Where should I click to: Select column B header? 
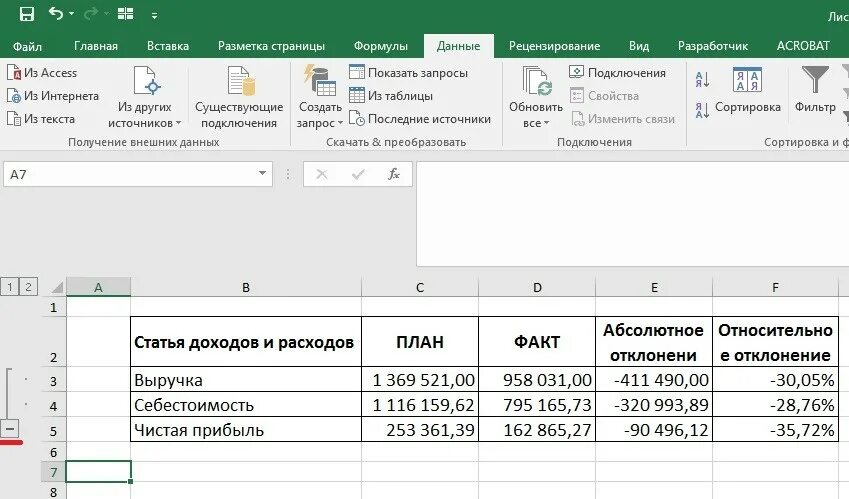pyautogui.click(x=246, y=287)
